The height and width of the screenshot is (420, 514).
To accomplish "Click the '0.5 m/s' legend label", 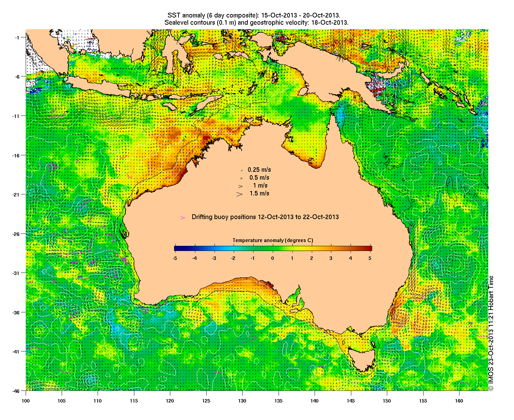I will [259, 178].
